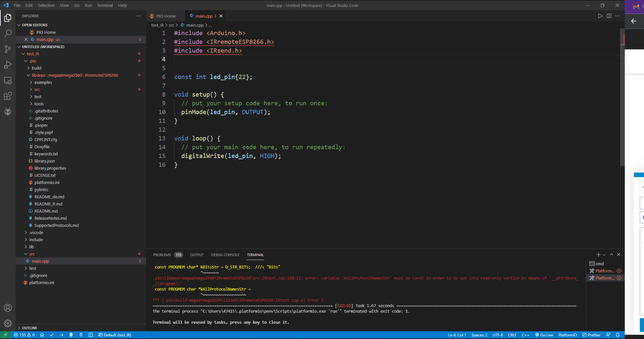Screen dimensions: 644x339
Task: Click Default (test_IR) environment switcher
Action: (x=115, y=335)
